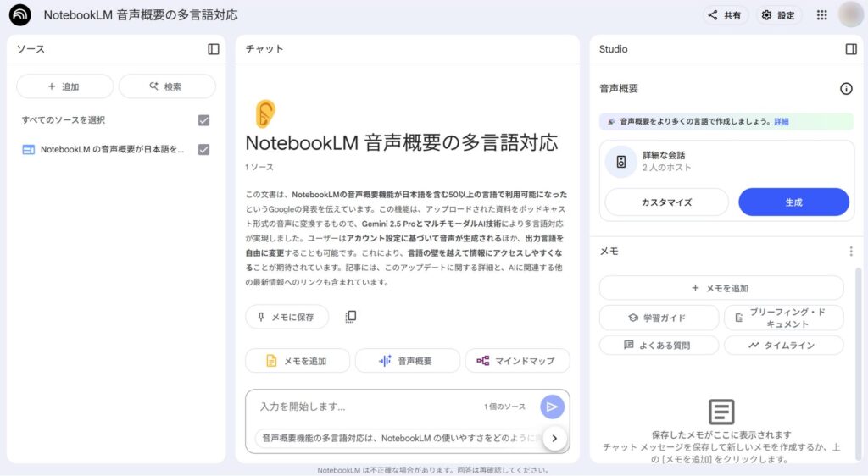Click the 詳細な会話 card title
The height and width of the screenshot is (476, 868).
(663, 155)
